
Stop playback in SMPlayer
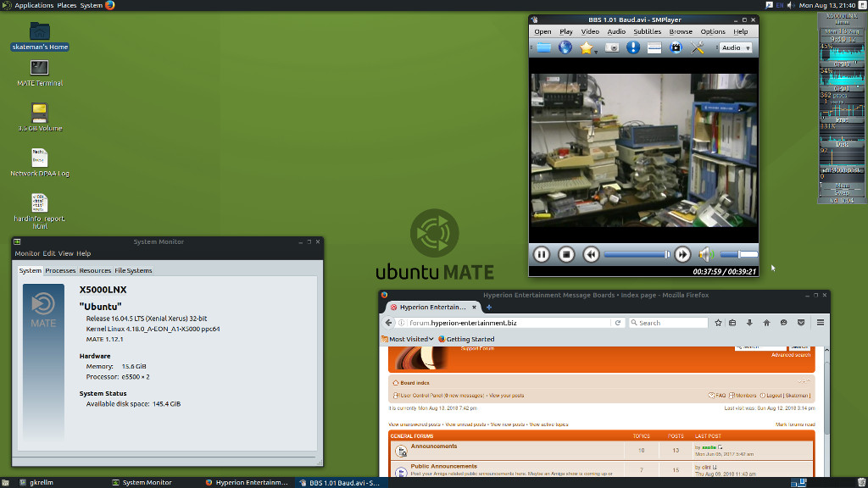(x=565, y=254)
